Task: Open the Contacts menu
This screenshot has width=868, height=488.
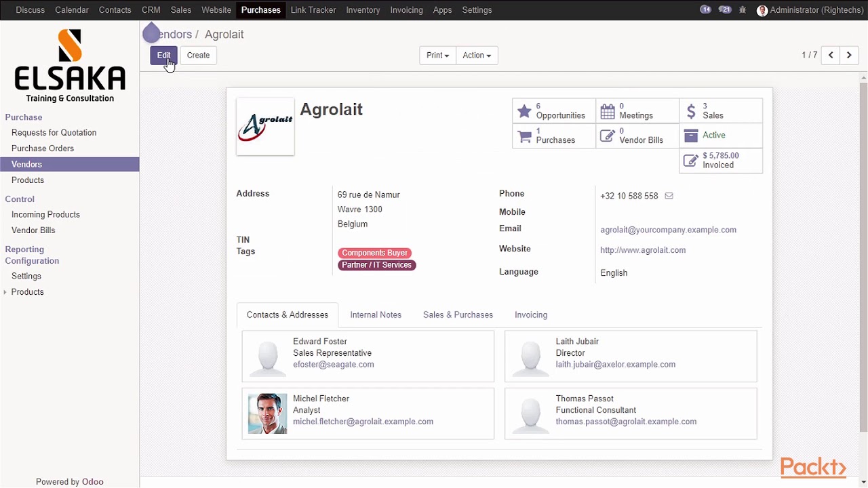Action: click(x=115, y=10)
